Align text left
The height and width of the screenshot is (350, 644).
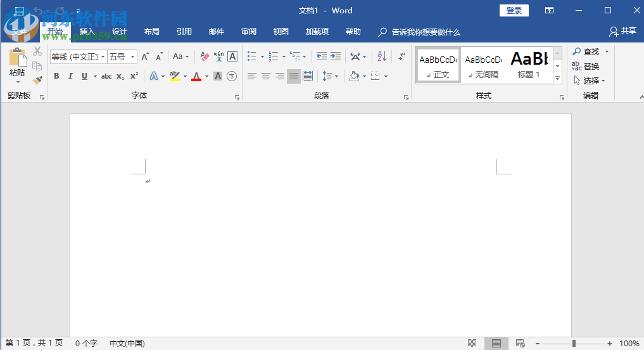pos(252,76)
